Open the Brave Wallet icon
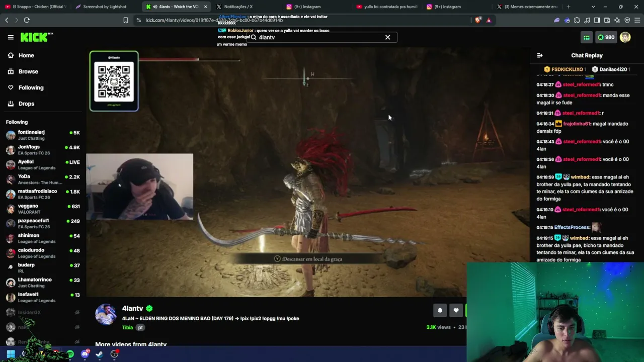 (x=607, y=20)
